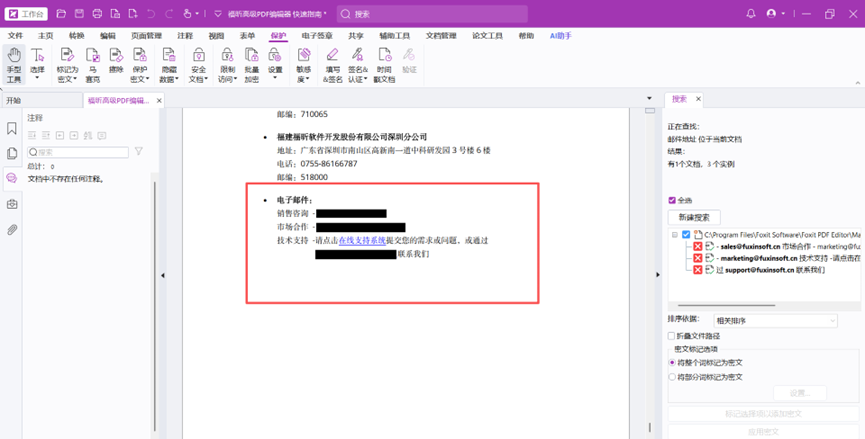Select the Erase (擦除) tool
This screenshot has width=865, height=439.
point(117,65)
